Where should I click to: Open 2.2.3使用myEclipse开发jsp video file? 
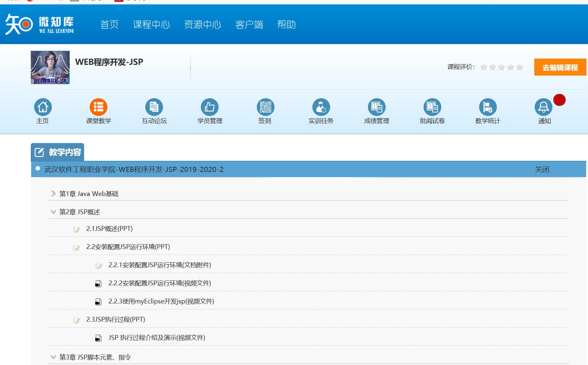[x=161, y=302]
